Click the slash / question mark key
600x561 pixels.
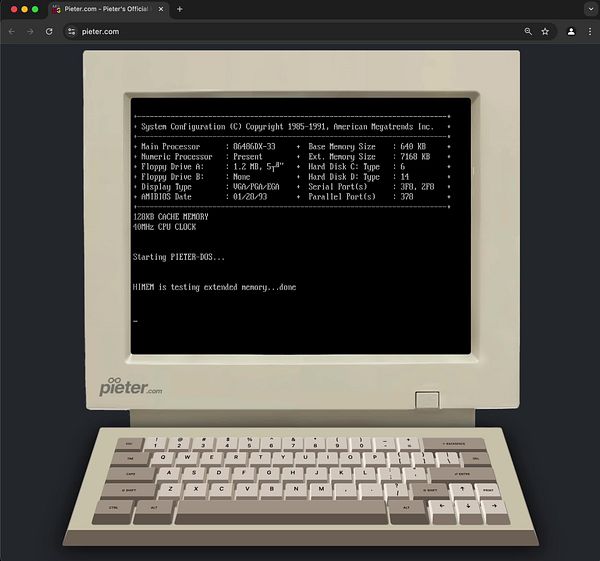(x=397, y=490)
